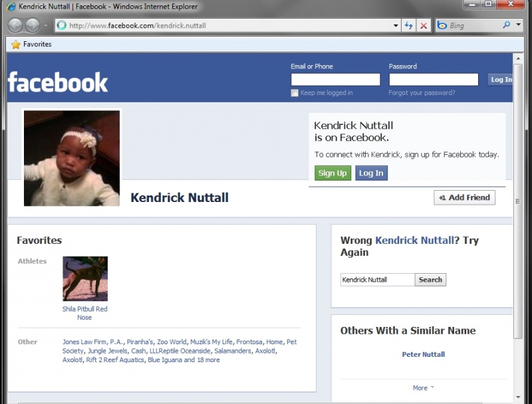Image resolution: width=532 pixels, height=404 pixels.
Task: Open the Piranha's link
Action: 140,342
